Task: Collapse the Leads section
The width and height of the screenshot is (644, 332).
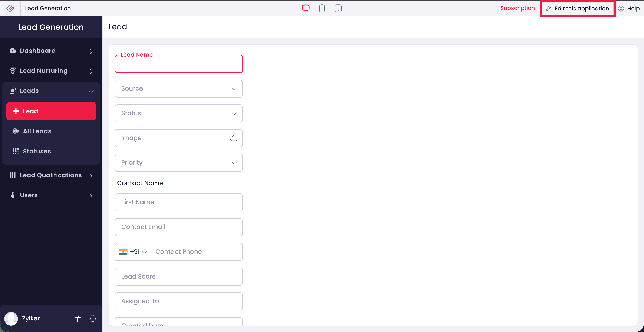Action: tap(51, 91)
